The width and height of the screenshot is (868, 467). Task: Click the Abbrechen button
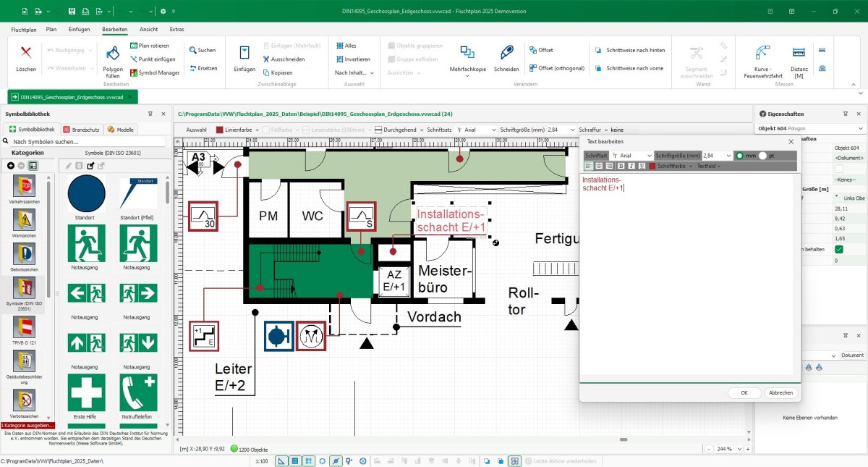pyautogui.click(x=781, y=392)
